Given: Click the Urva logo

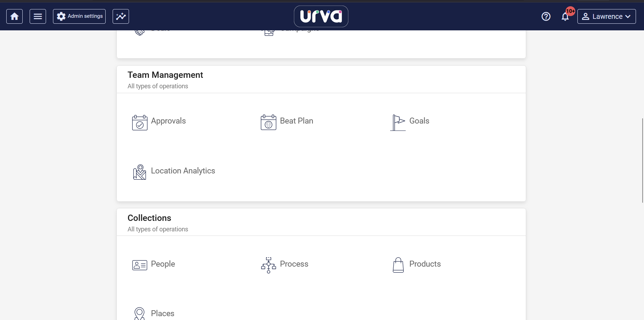Looking at the screenshot, I should pyautogui.click(x=321, y=16).
